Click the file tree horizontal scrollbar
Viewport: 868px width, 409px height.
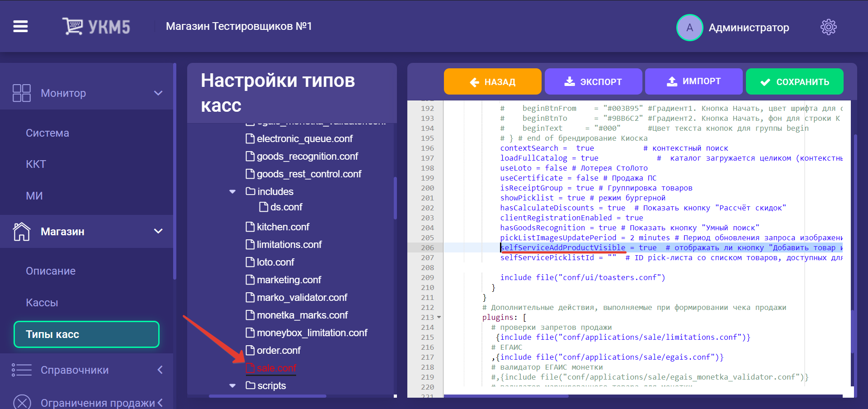coord(267,396)
